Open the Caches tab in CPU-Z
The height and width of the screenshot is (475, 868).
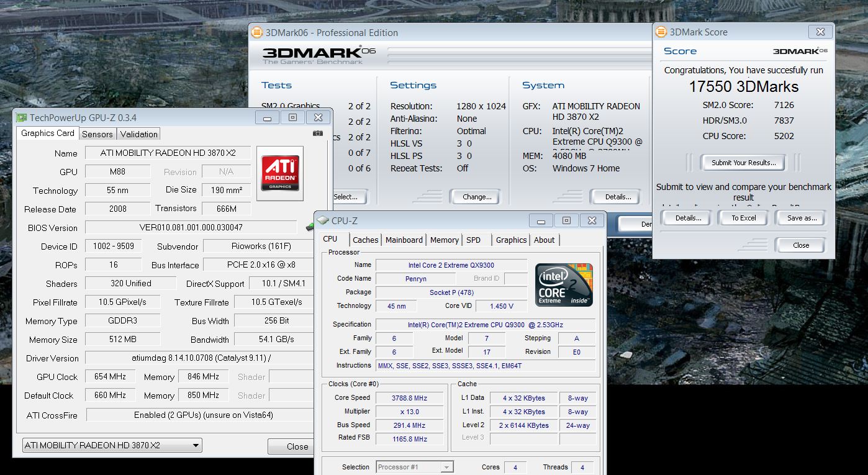[x=366, y=240]
